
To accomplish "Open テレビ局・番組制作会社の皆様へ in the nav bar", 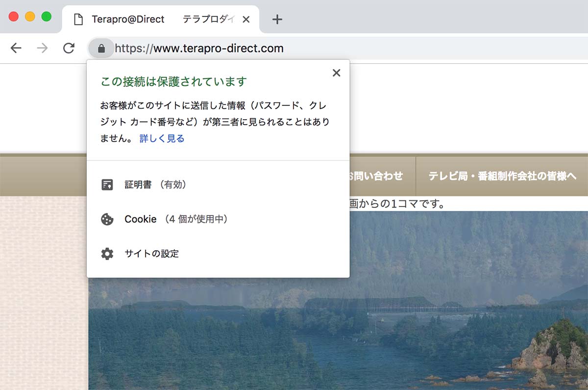I will (x=502, y=176).
